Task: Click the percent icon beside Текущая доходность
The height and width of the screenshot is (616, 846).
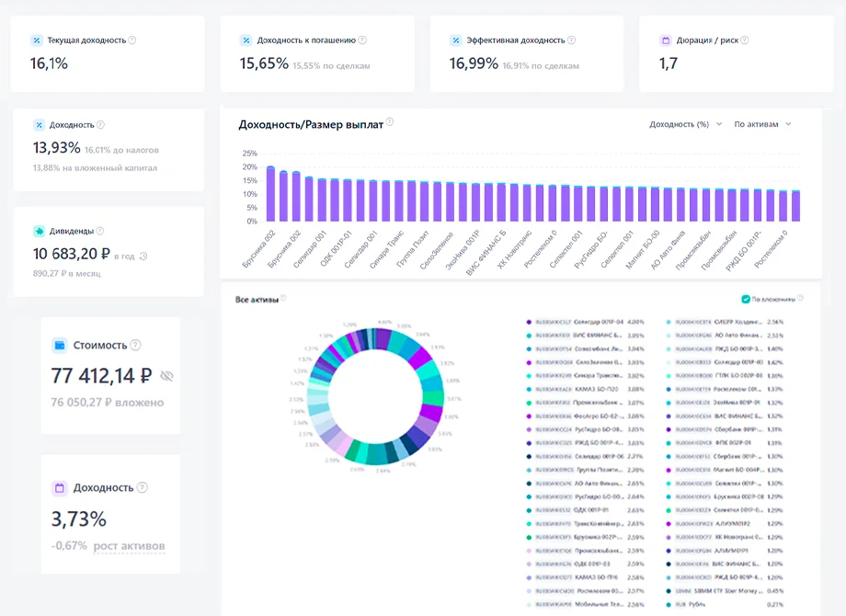Action: 36,40
